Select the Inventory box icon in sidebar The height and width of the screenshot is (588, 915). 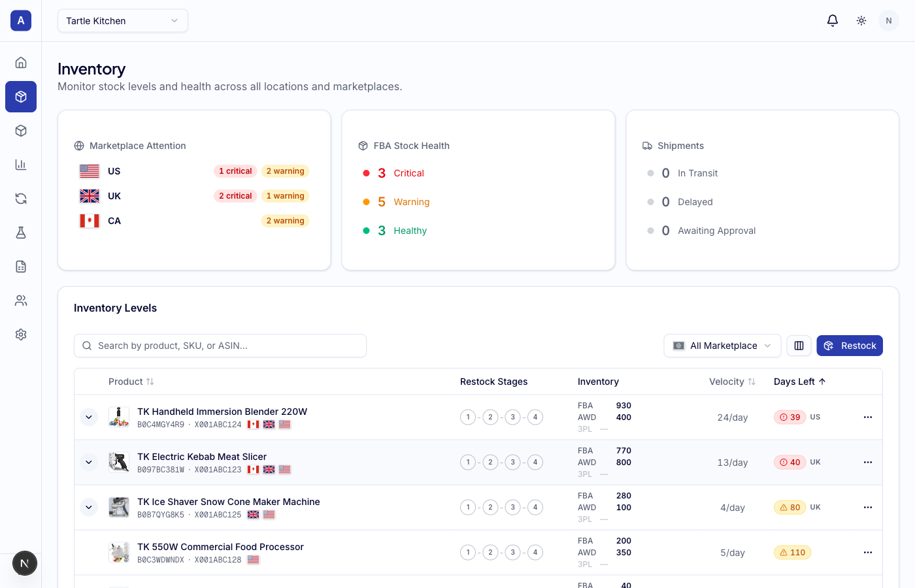coord(20,96)
